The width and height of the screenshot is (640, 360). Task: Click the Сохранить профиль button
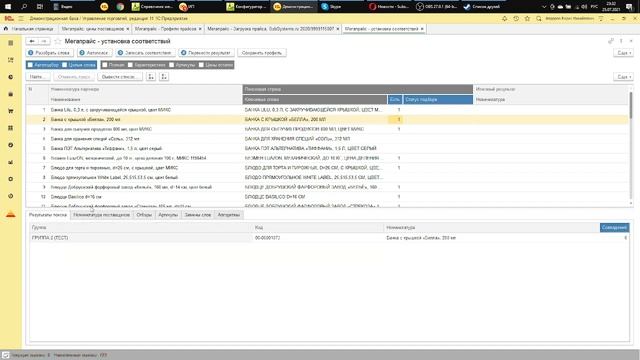[x=262, y=53]
